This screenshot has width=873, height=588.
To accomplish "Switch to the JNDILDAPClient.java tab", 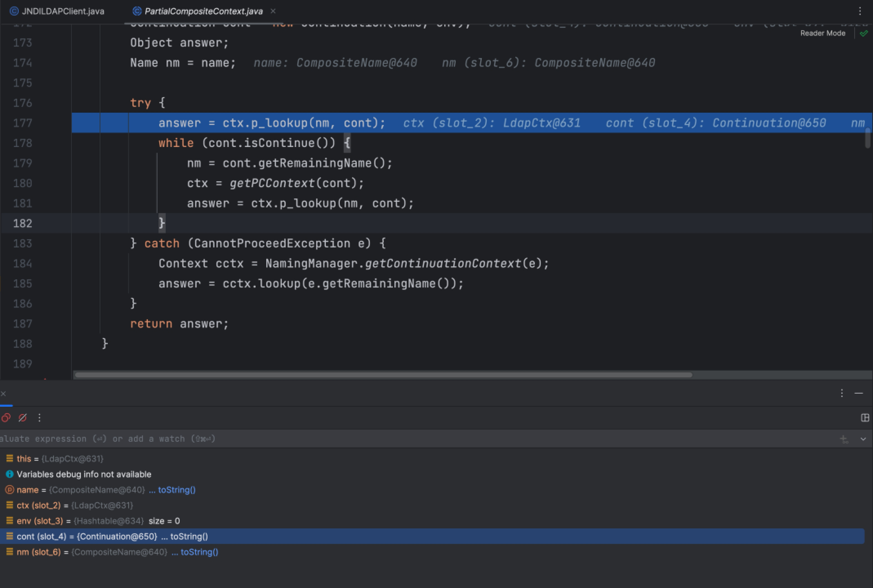I will pos(57,11).
